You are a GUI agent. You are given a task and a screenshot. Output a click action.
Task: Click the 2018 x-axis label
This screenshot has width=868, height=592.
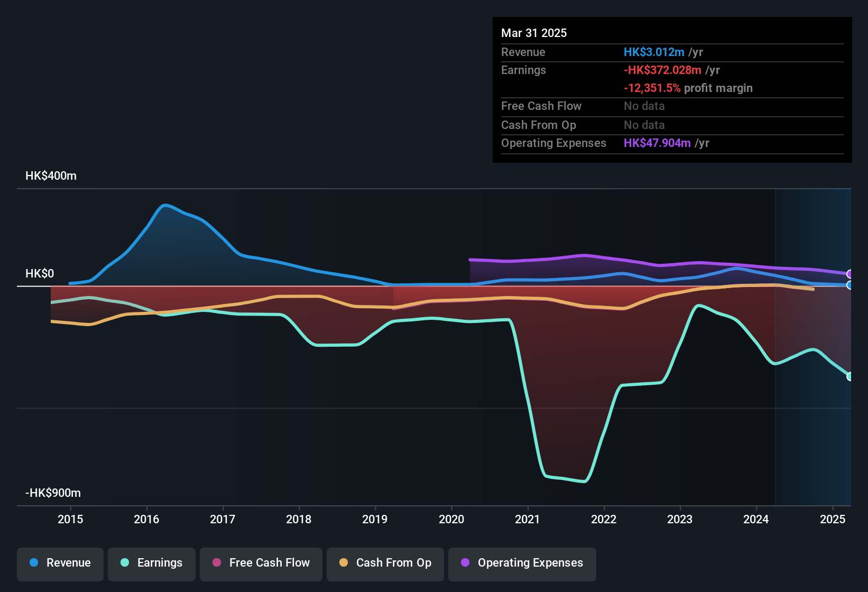[x=299, y=519]
